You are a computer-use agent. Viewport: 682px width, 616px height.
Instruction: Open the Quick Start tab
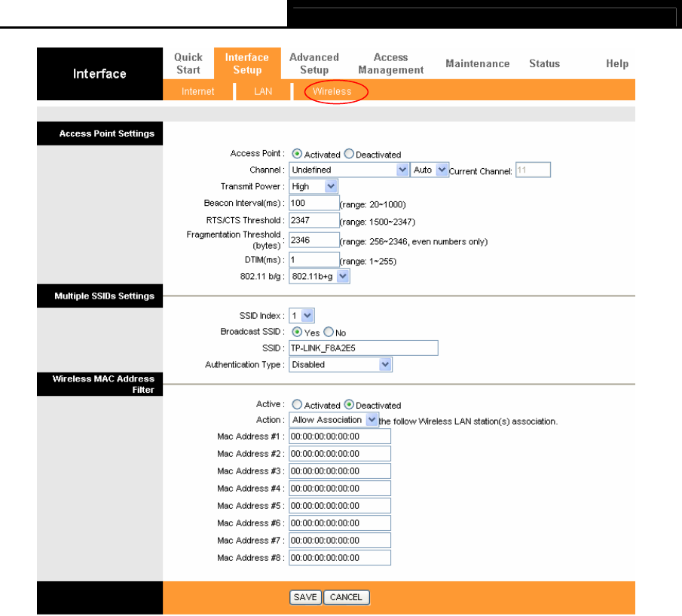click(x=188, y=63)
